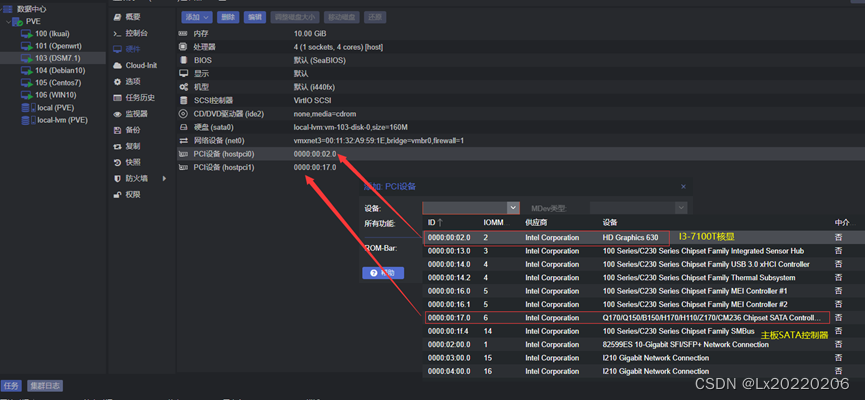
Task: Click the drive icon beside 硬盘 (sata0)
Action: click(x=183, y=127)
